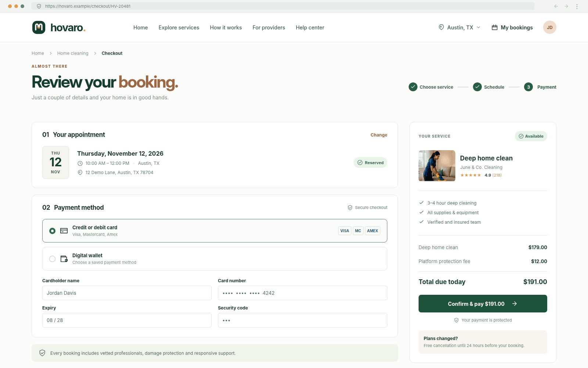Expand the Austin, TX location dropdown

tap(459, 27)
